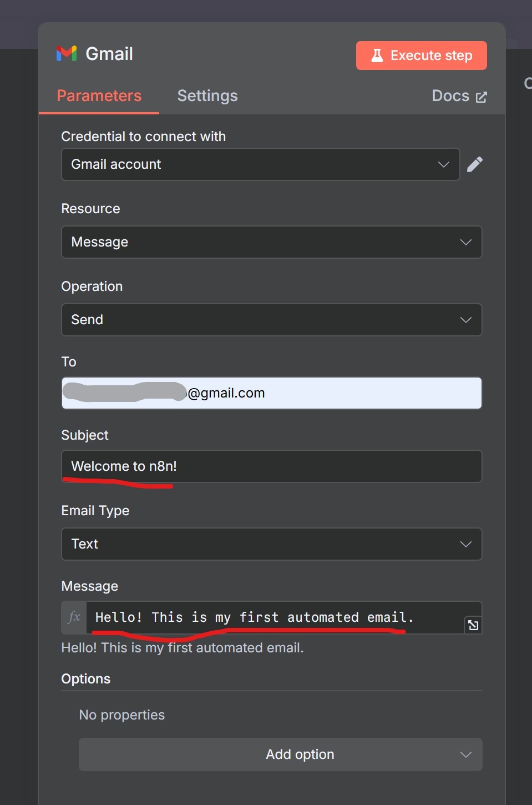This screenshot has width=532, height=805.
Task: Select the Parameters tab
Action: 99,95
